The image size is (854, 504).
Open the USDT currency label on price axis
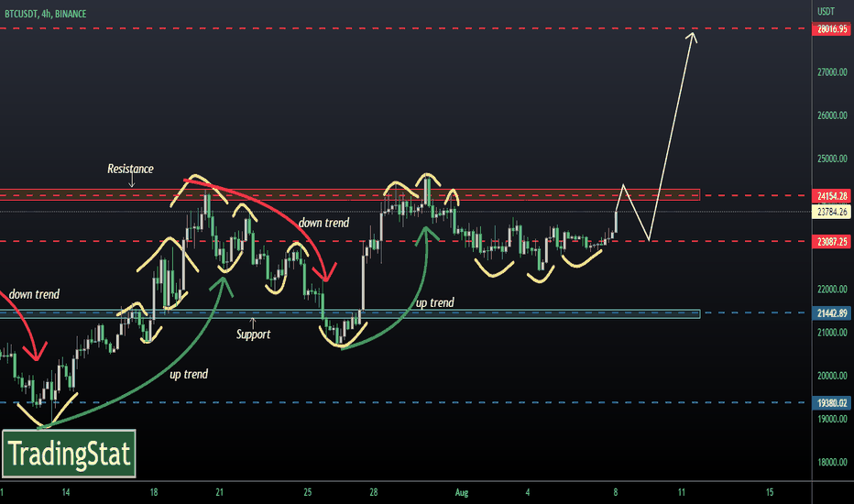(x=826, y=11)
